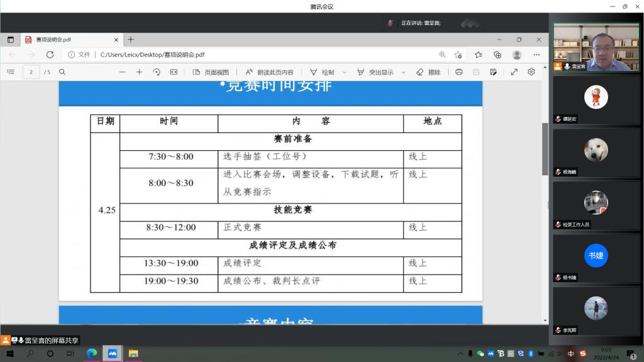Expand the 绘制 draw options dropdown
Image resolution: width=644 pixels, height=362 pixels.
[x=344, y=72]
